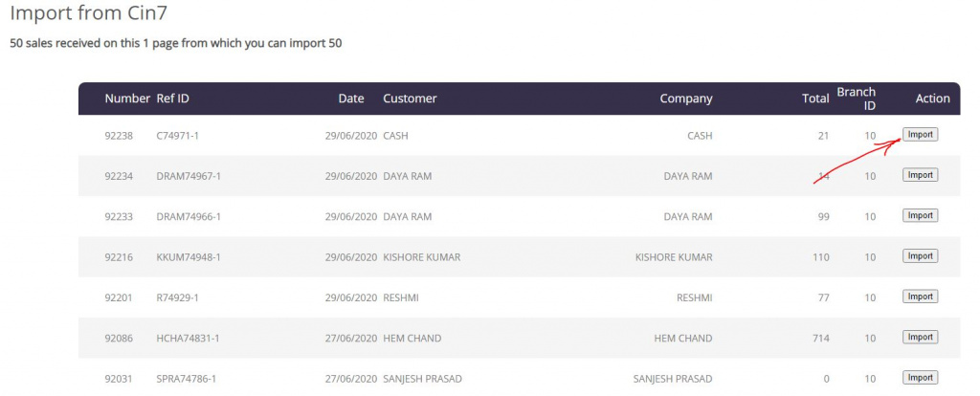This screenshot has width=980, height=396.
Task: Import sale 92233 with ref DRAM74966-1
Action: [920, 216]
